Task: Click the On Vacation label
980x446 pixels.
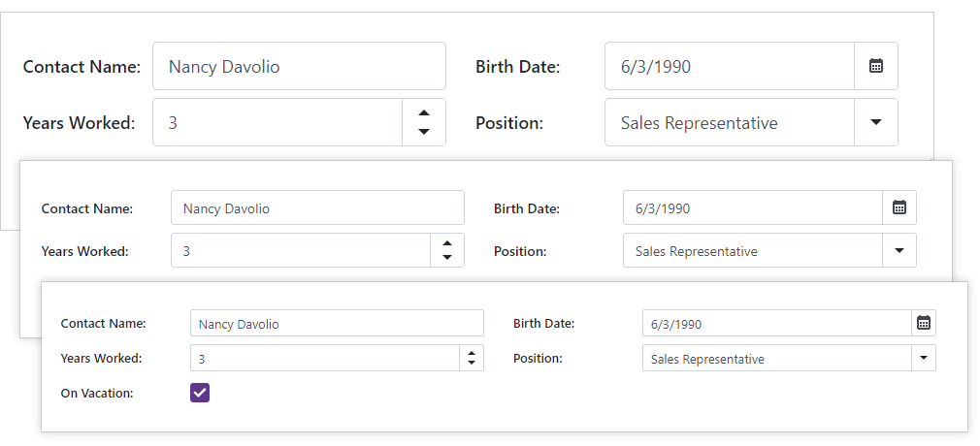Action: pyautogui.click(x=97, y=393)
